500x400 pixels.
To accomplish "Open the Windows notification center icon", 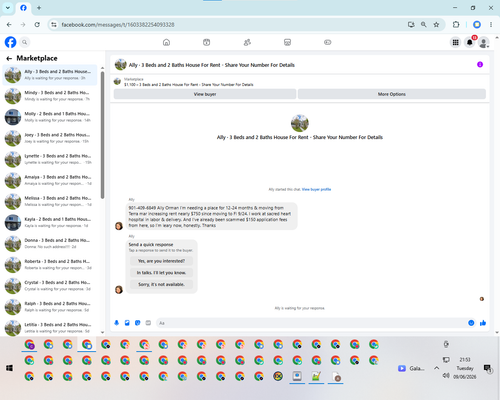I will (488, 368).
